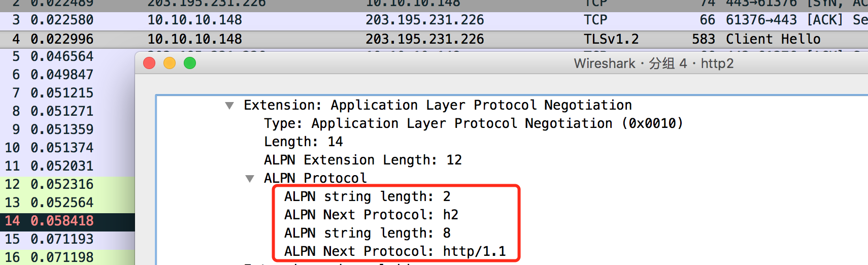Screen dimensions: 868x265
Task: Select ALPN Extension Length: 12 field
Action: 362,160
